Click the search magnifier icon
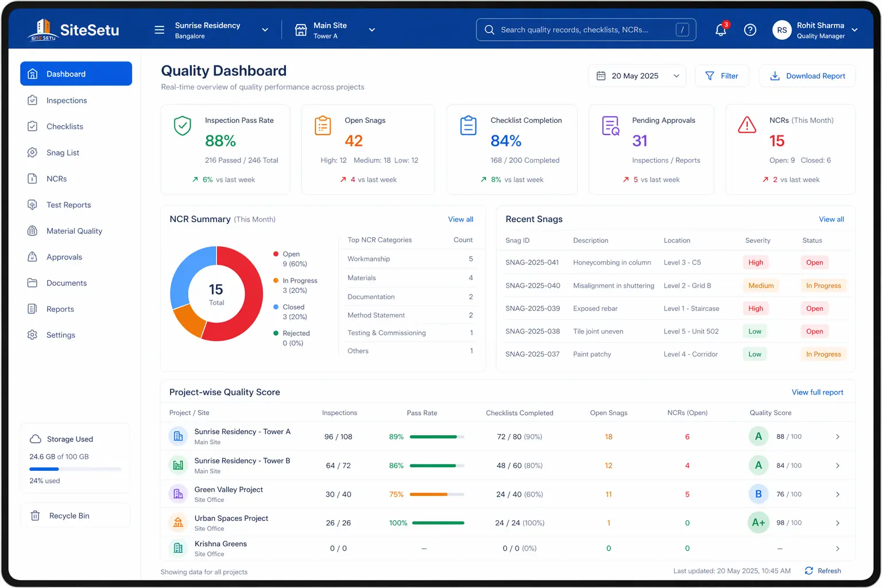 pos(489,30)
